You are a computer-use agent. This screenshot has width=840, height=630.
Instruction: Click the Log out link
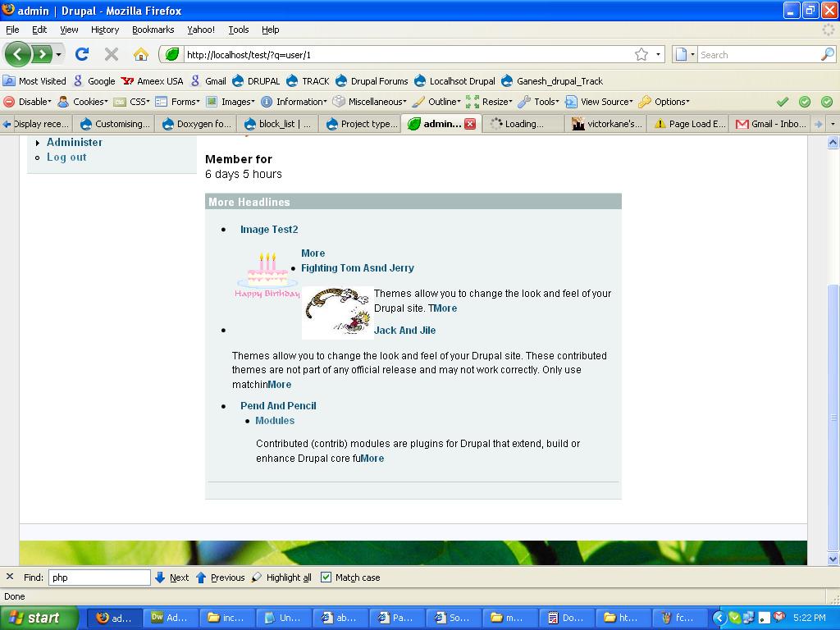pyautogui.click(x=66, y=157)
